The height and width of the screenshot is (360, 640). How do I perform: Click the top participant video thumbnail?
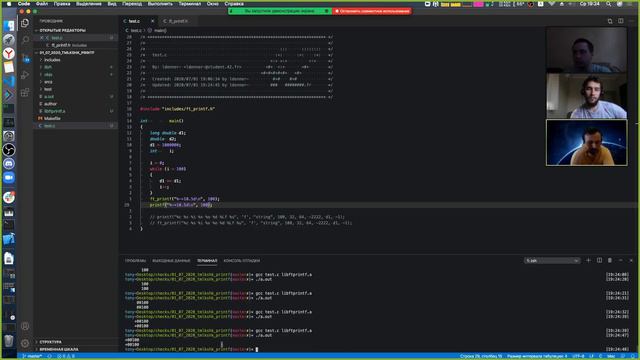(587, 50)
